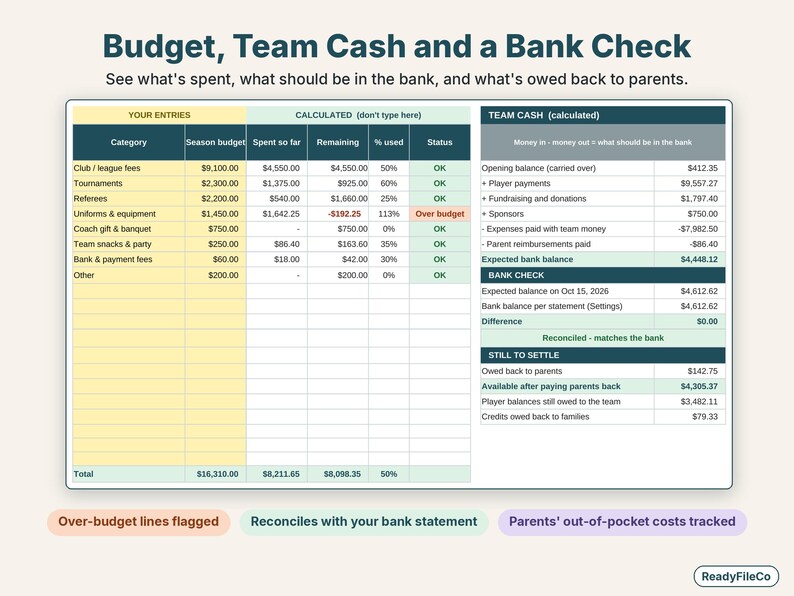Click the 'Club / league fees' category cell
Viewport: 794px width, 596px height.
pyautogui.click(x=129, y=168)
